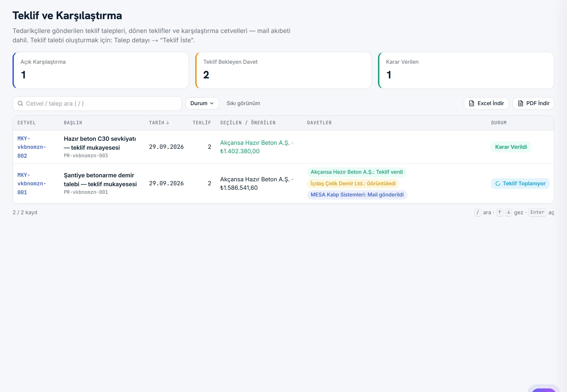Click MESA Kalıp Sistemleri: Mail gönderildi chip

click(x=357, y=195)
